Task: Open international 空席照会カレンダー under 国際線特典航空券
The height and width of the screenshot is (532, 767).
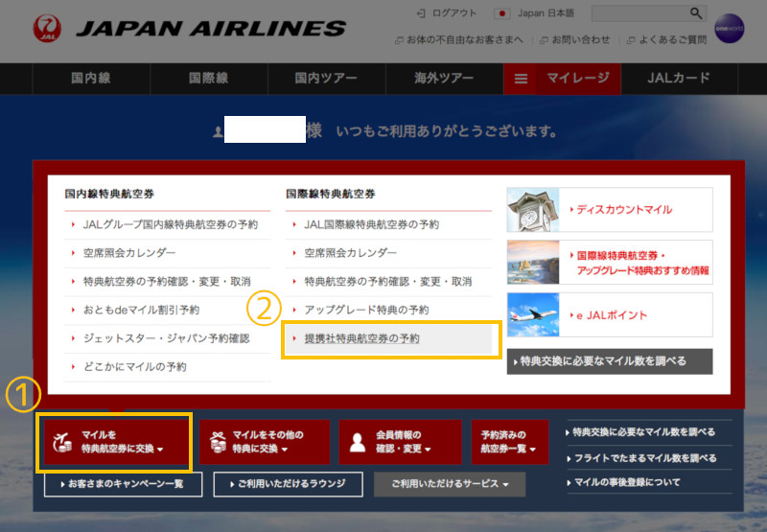Action: pyautogui.click(x=350, y=253)
